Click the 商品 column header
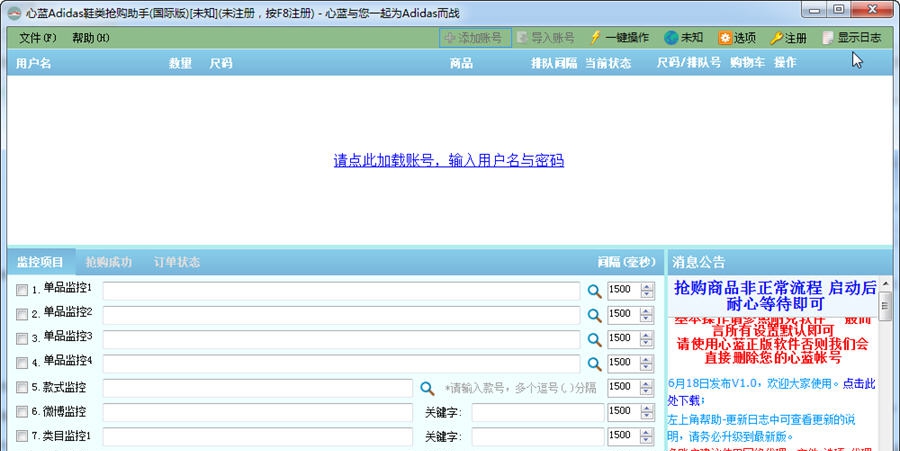900x451 pixels. (461, 63)
